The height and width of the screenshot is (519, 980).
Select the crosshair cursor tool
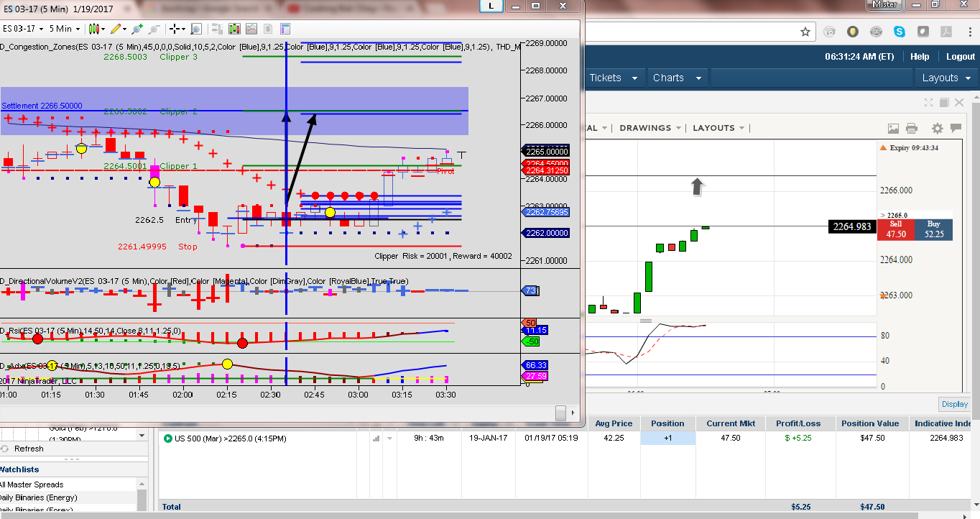(175, 29)
